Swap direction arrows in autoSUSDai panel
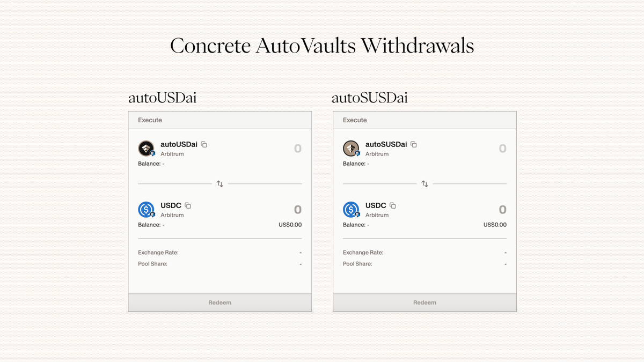 coord(425,184)
